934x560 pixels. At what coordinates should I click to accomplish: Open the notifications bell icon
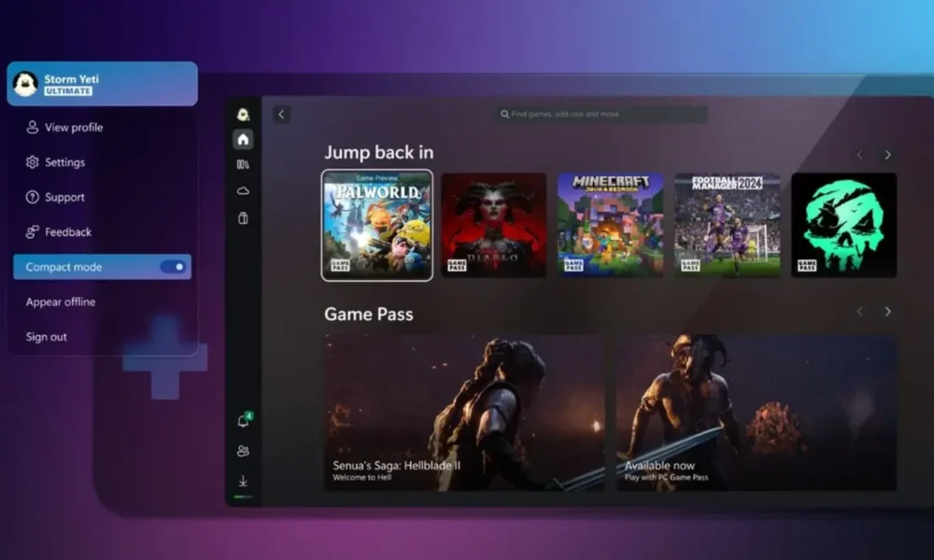[x=244, y=420]
